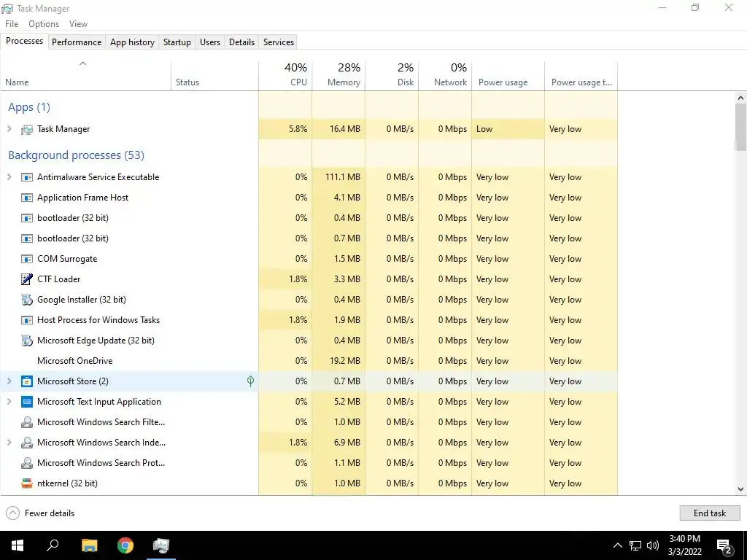Open the View menu
Screen dimensions: 747x560
[x=78, y=24]
